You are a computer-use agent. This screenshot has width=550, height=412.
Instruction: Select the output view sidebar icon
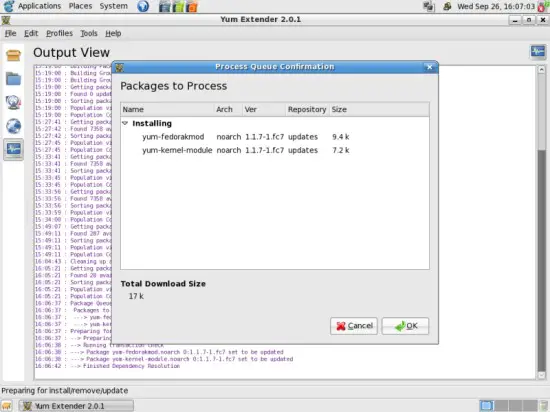pyautogui.click(x=13, y=149)
